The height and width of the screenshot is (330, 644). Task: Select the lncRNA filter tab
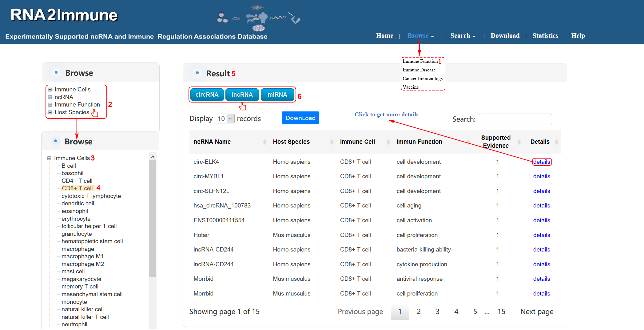click(242, 95)
